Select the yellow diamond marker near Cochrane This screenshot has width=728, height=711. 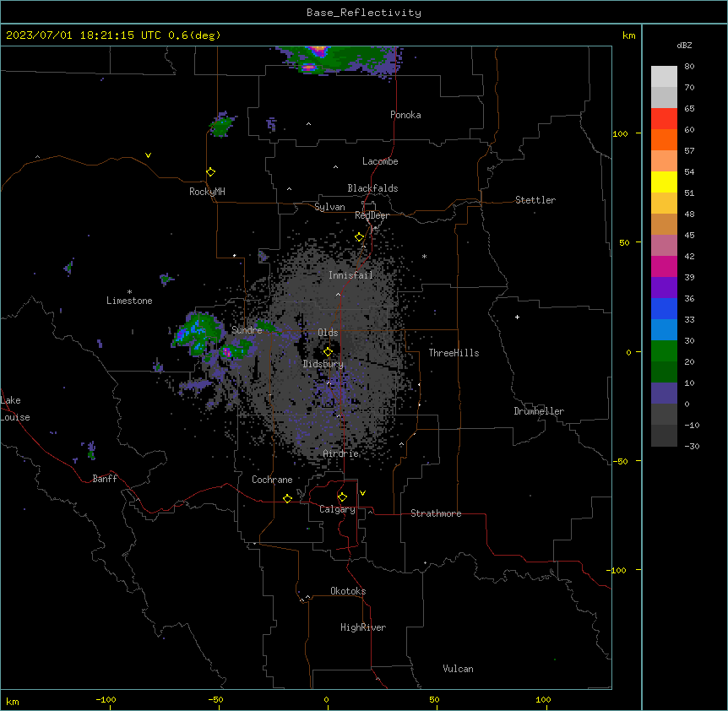point(287,498)
